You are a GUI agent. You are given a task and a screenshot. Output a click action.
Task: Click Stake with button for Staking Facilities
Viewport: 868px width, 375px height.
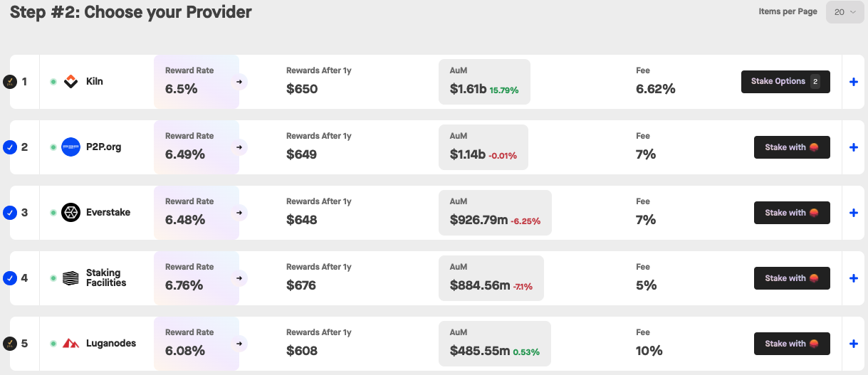point(792,278)
